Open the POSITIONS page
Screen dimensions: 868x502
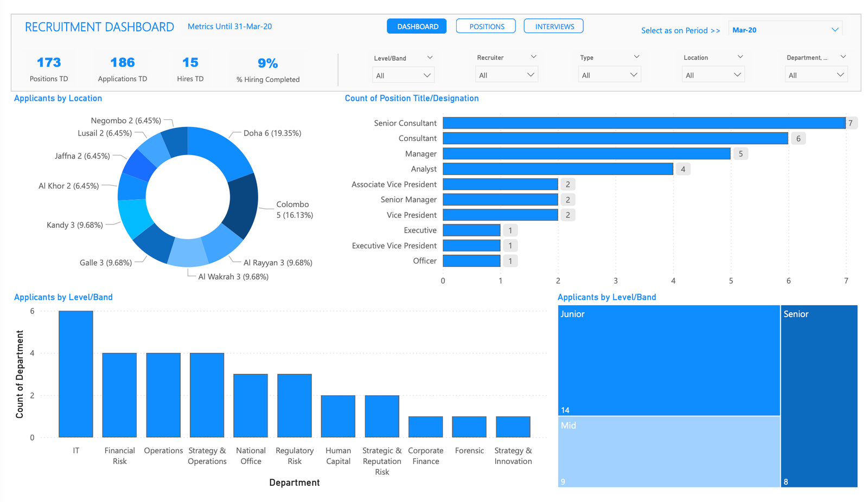(x=486, y=25)
